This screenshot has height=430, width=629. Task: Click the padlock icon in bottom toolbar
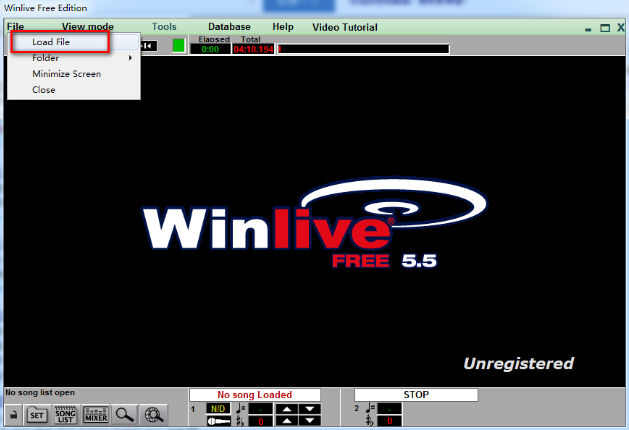pyautogui.click(x=14, y=415)
